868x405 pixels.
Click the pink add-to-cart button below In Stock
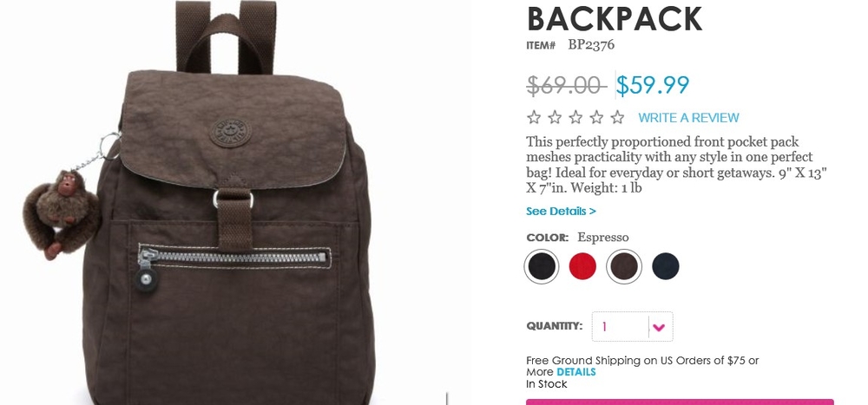point(680,402)
